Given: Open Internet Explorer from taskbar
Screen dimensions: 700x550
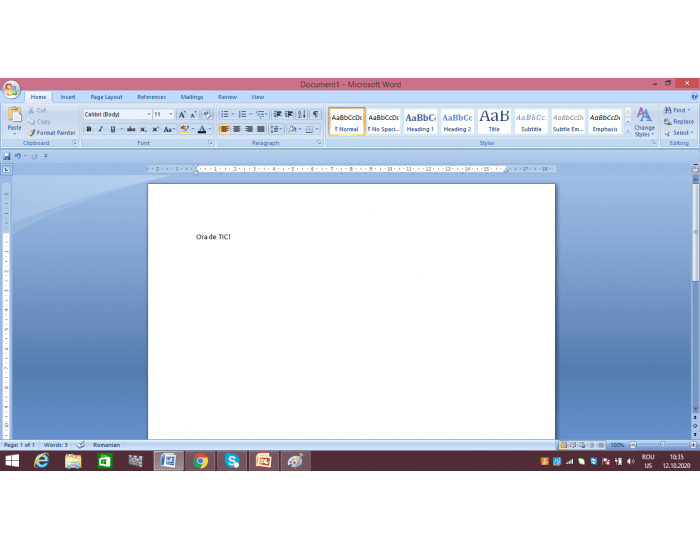Looking at the screenshot, I should 42,461.
